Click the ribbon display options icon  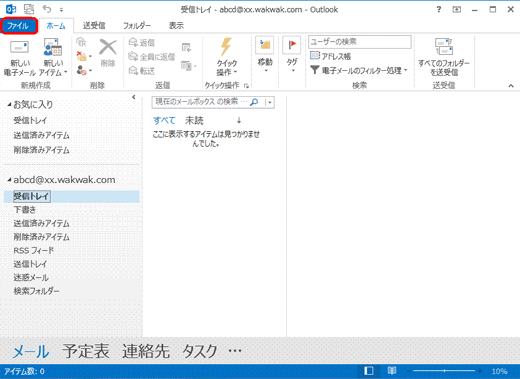pos(457,9)
